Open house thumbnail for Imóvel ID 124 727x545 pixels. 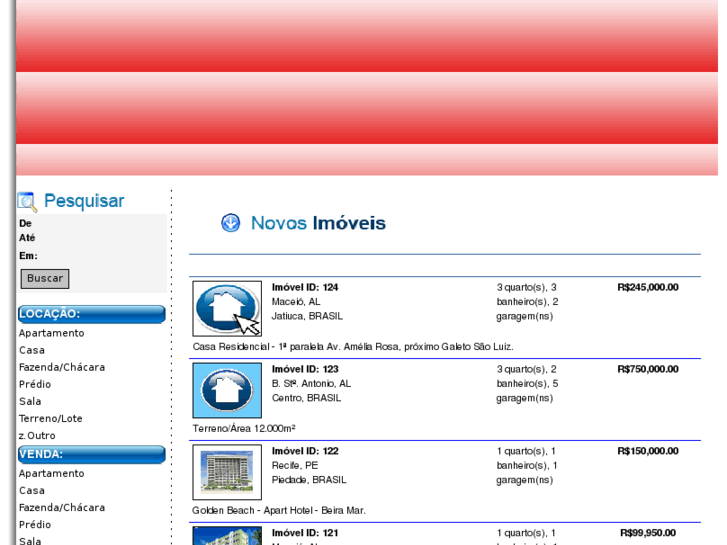227,308
